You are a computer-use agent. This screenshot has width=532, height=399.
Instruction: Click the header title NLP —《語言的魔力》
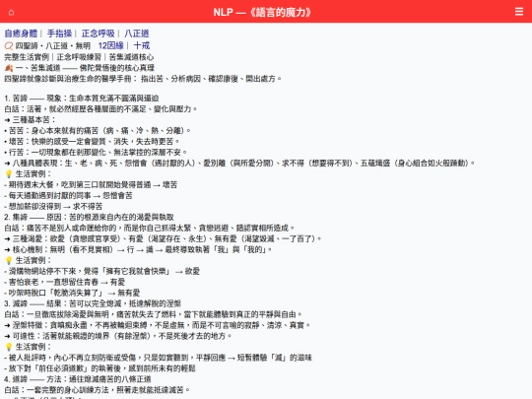(x=262, y=12)
